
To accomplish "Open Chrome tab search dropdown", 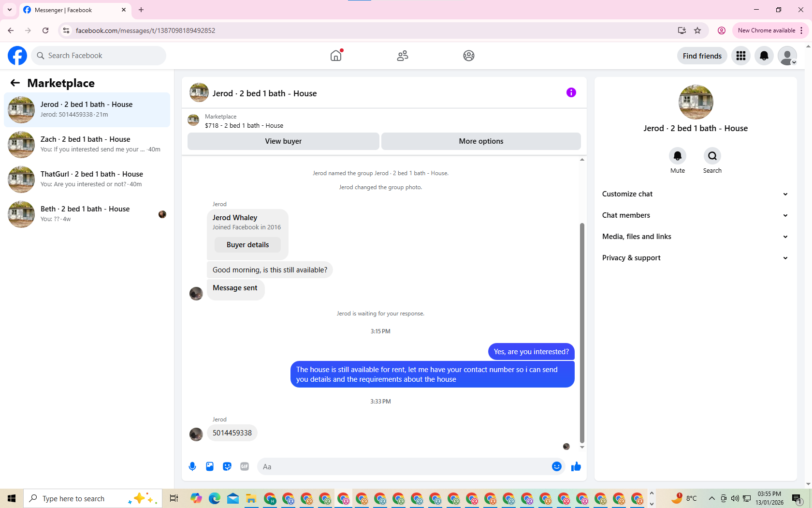I will pyautogui.click(x=10, y=10).
